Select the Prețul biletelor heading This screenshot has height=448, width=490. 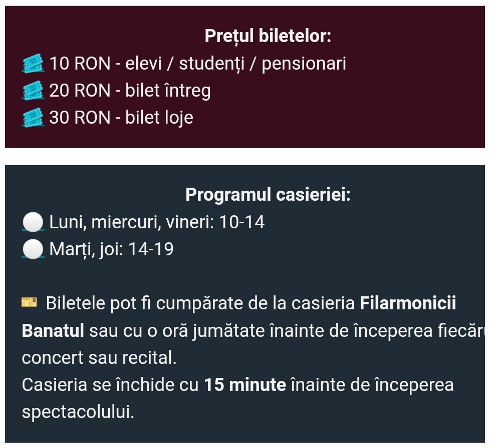pos(268,36)
